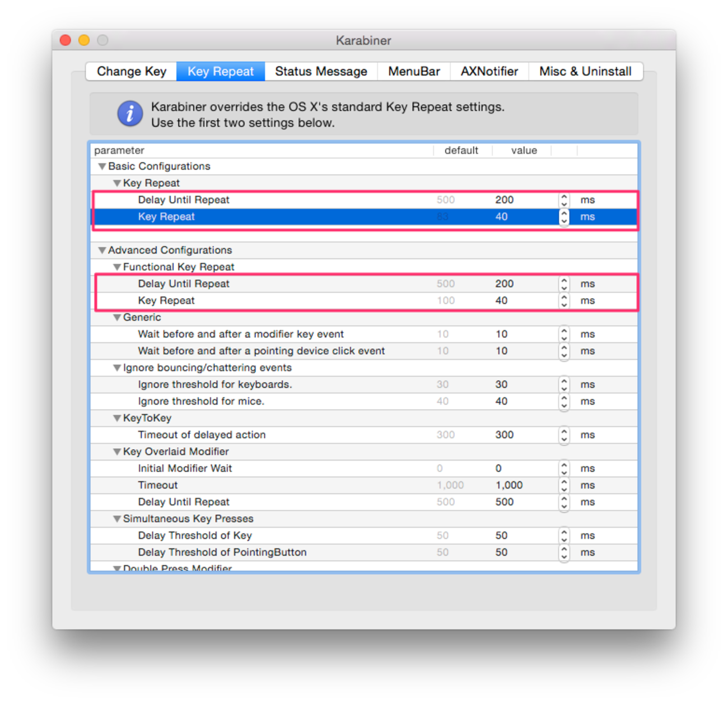Open the Change Key tab
The image size is (728, 704).
(x=132, y=72)
